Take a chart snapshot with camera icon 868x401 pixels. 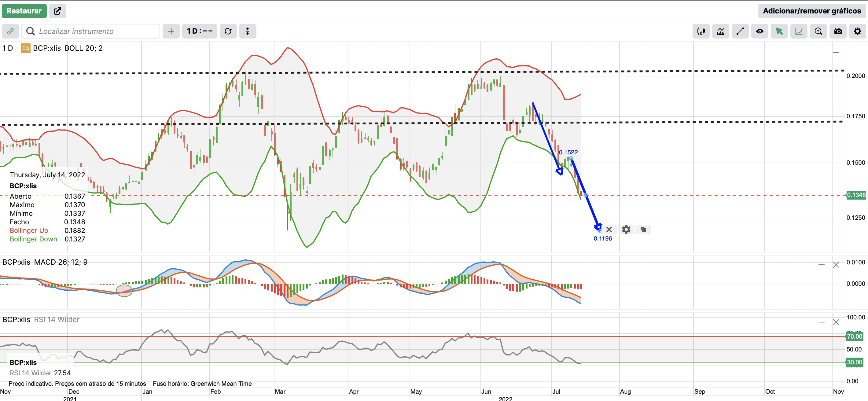pos(838,31)
